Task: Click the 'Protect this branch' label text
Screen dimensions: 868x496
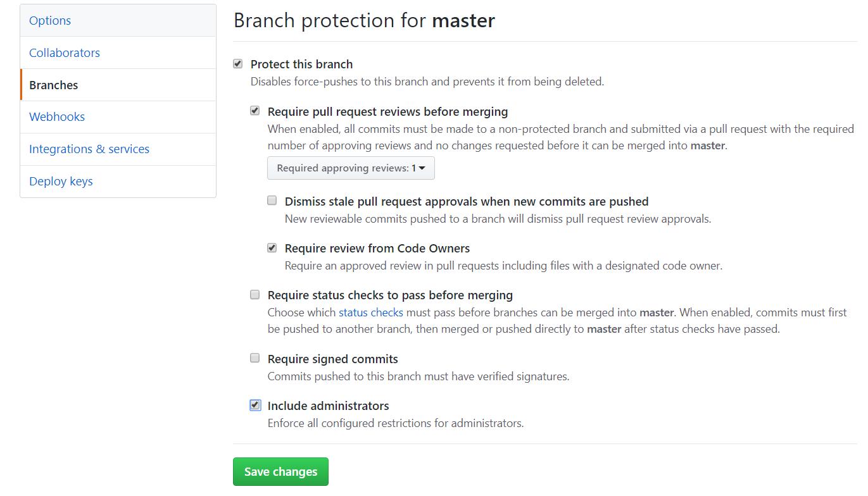Action: point(301,64)
